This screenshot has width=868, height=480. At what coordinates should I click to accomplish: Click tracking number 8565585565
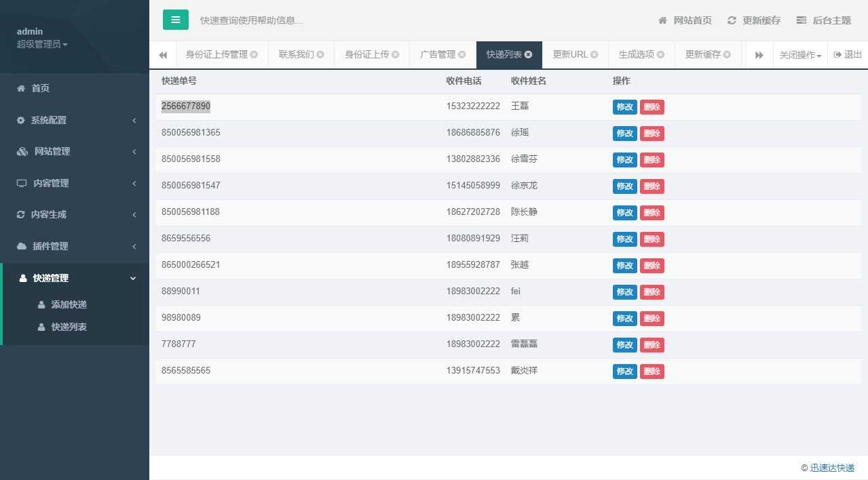[x=186, y=370]
